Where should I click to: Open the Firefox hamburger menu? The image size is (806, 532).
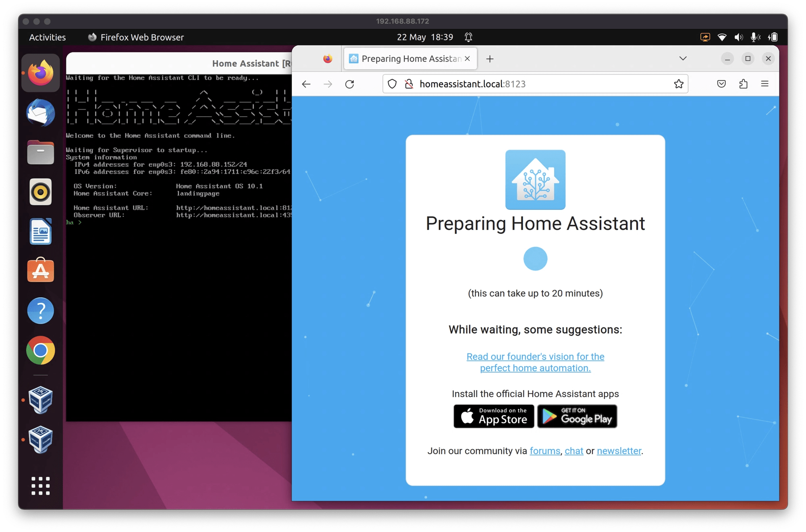765,84
